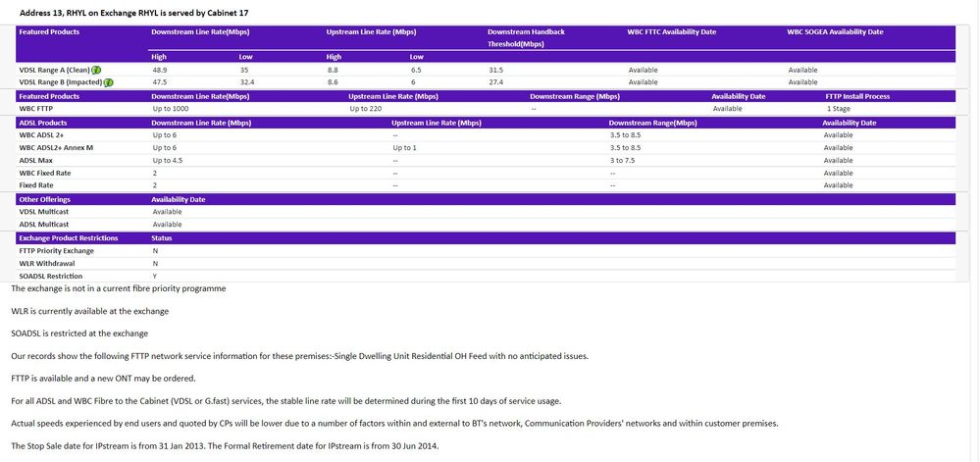Screen dimensions: 980x462
Task: Select the WBC ADSL 2+ row label
Action: [x=42, y=134]
